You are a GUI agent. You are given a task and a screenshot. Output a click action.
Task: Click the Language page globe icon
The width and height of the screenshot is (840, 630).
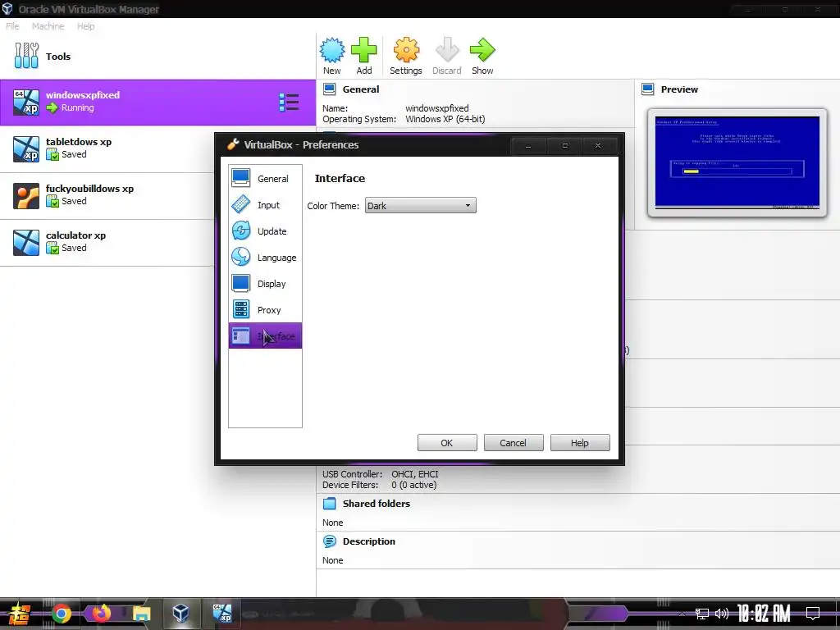(x=241, y=257)
